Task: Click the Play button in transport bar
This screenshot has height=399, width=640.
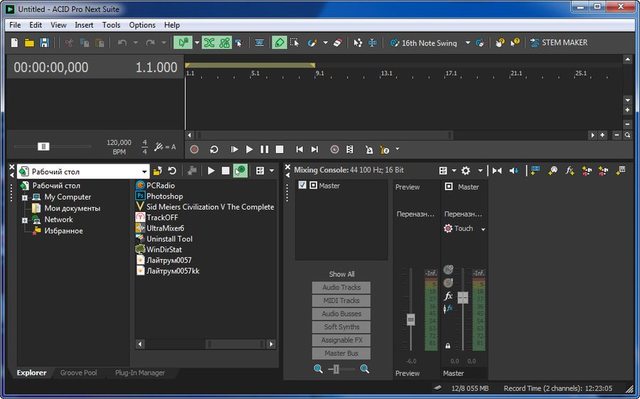Action: [x=249, y=149]
